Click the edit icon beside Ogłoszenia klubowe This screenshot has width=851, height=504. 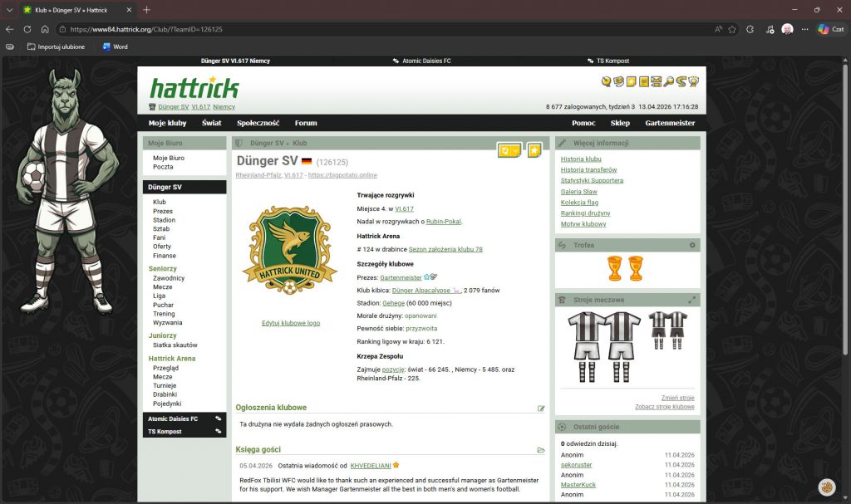(x=541, y=409)
